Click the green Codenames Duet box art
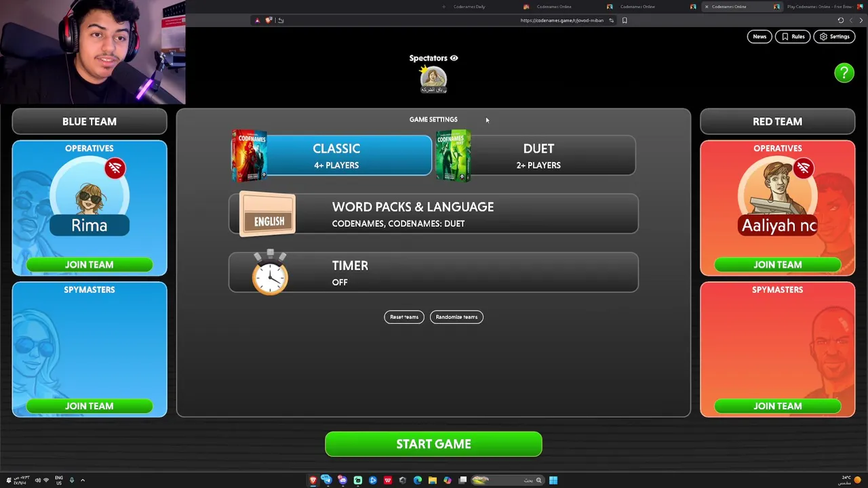The image size is (868, 488). [453, 155]
